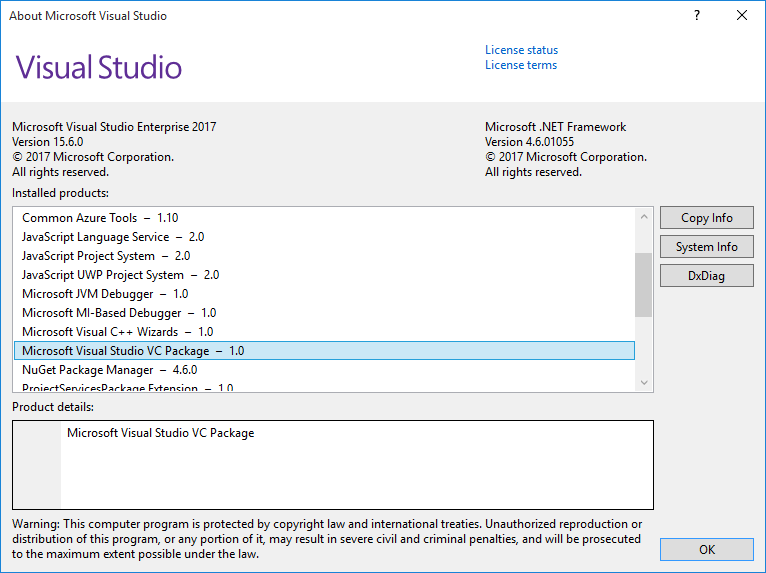Confirm the dialog with OK
766x573 pixels.
click(x=706, y=550)
